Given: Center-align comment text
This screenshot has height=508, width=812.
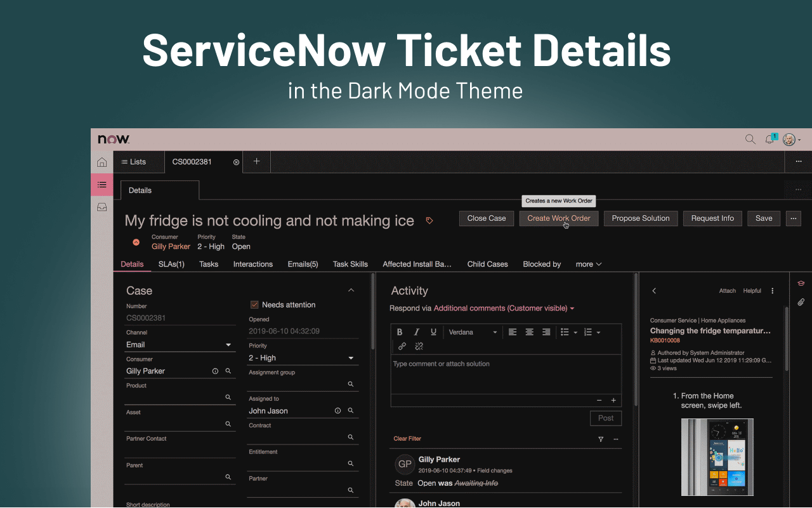Looking at the screenshot, I should pyautogui.click(x=529, y=332).
